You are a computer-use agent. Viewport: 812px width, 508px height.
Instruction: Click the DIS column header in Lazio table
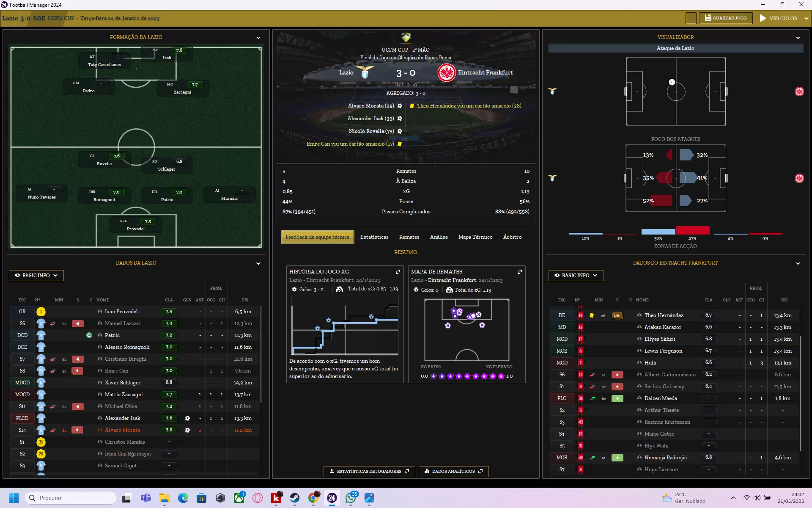point(245,300)
